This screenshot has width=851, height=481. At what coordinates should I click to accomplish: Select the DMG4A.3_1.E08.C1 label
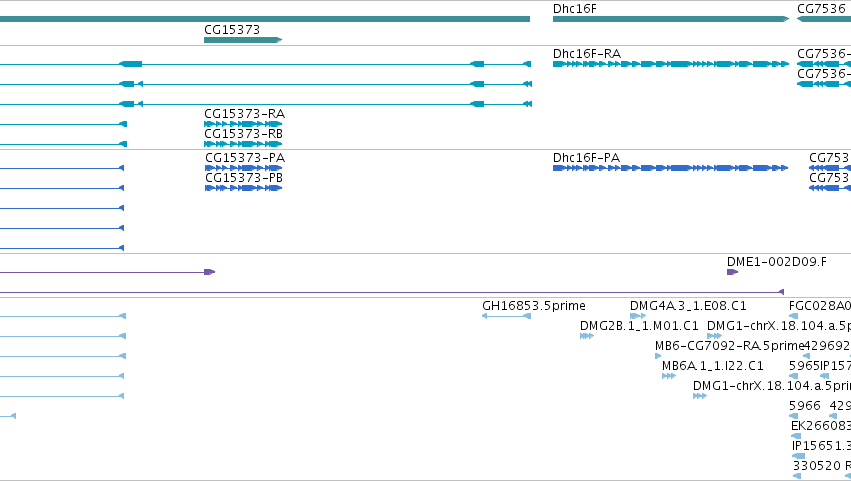pyautogui.click(x=688, y=306)
